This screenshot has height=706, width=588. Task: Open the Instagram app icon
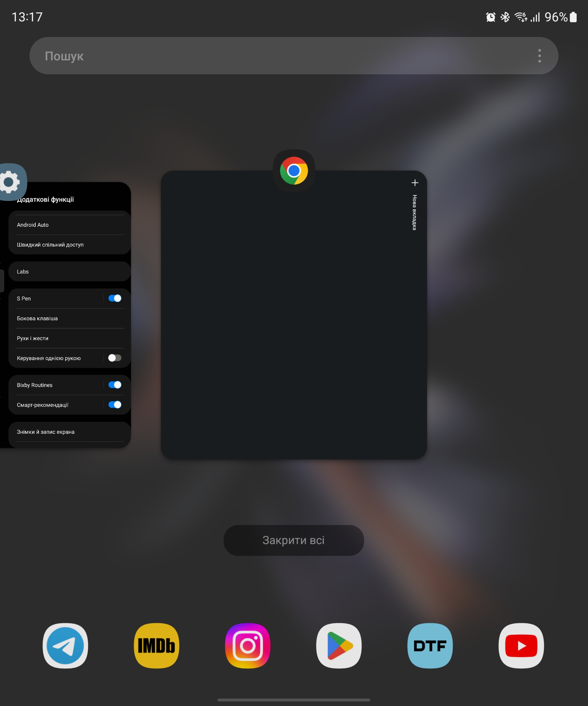248,645
